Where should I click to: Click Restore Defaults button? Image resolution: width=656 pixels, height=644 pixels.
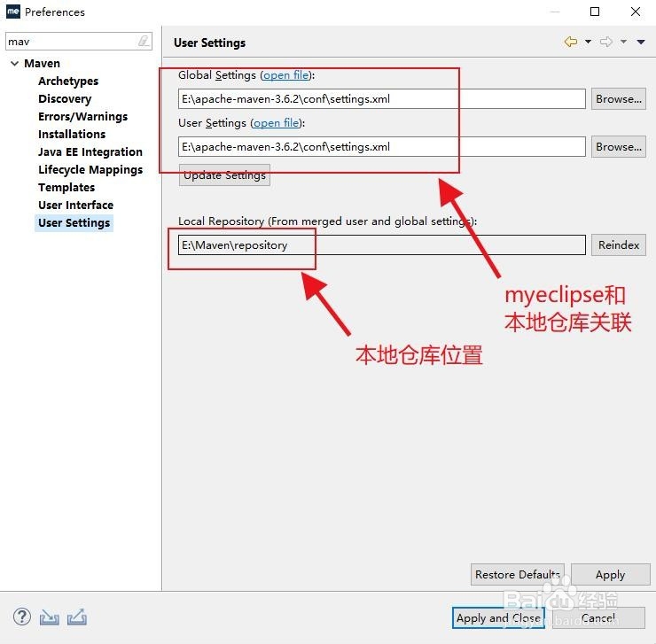(x=518, y=575)
